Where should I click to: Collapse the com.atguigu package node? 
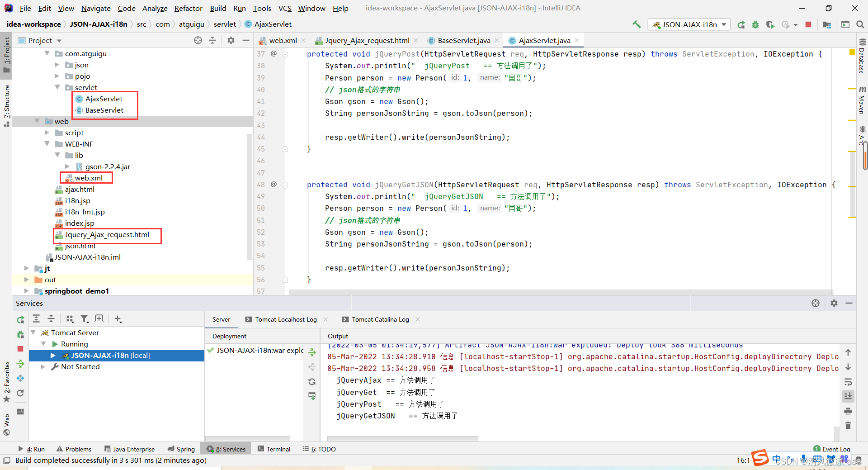point(47,53)
